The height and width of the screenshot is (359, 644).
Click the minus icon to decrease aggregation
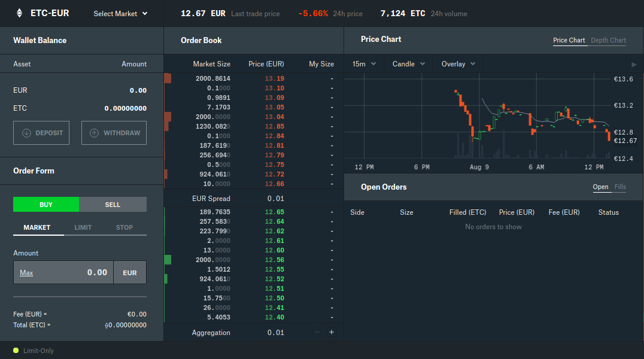(317, 332)
